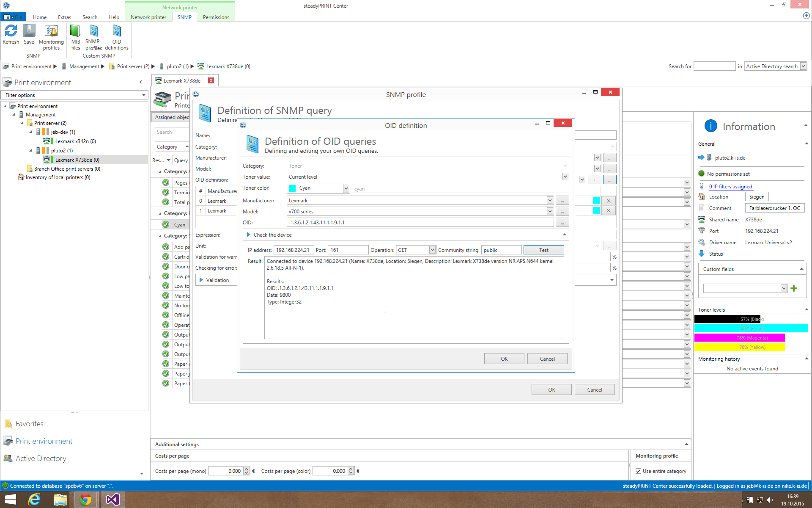Open the Toner value dropdown
Image resolution: width=812 pixels, height=508 pixels.
(x=565, y=177)
